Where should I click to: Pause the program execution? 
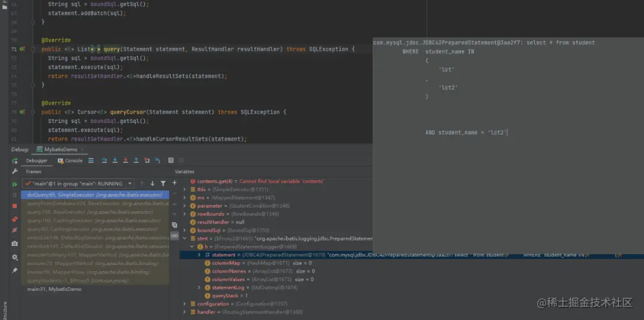(x=15, y=195)
